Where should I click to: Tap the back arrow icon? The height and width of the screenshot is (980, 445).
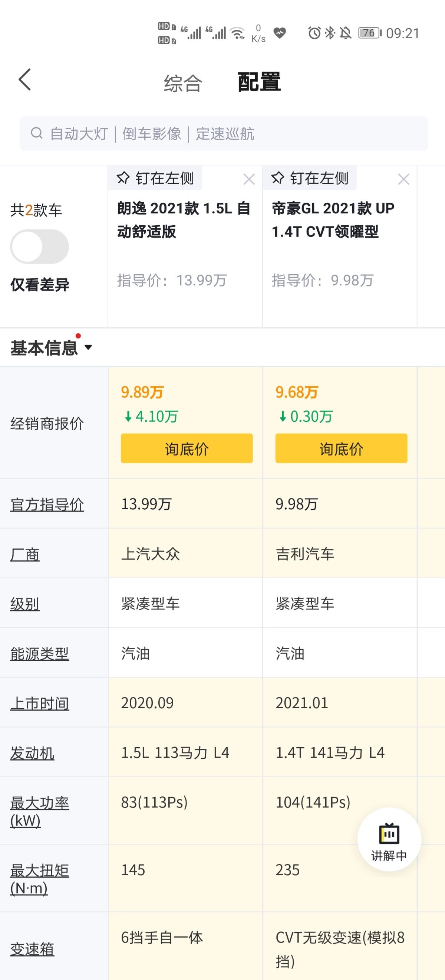[x=25, y=80]
